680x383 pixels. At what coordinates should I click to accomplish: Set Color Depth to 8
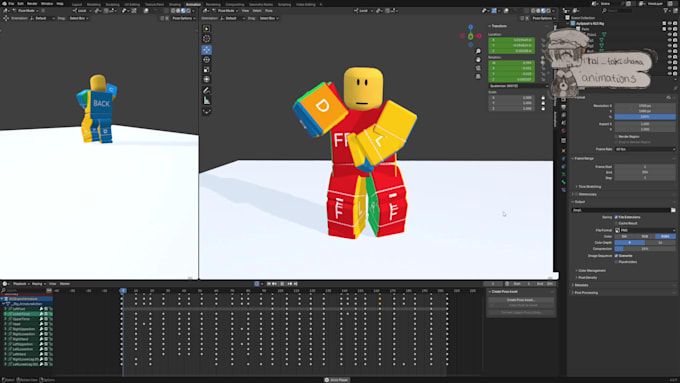[630, 242]
